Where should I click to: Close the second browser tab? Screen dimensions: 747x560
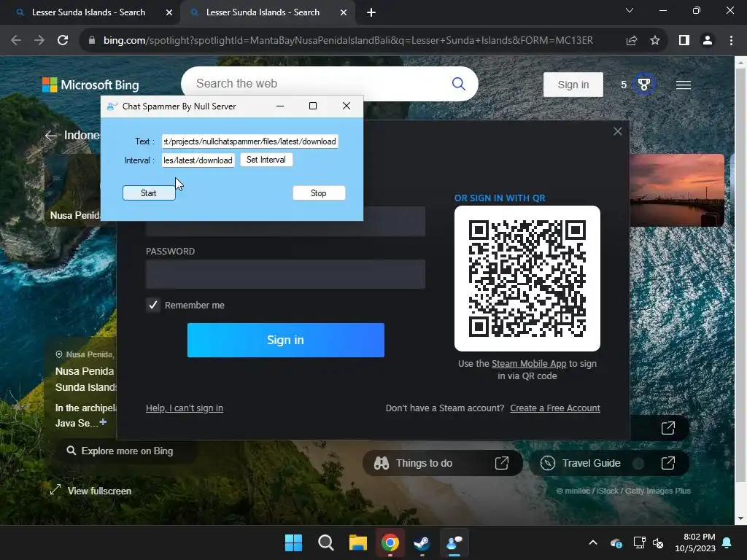[x=344, y=13]
